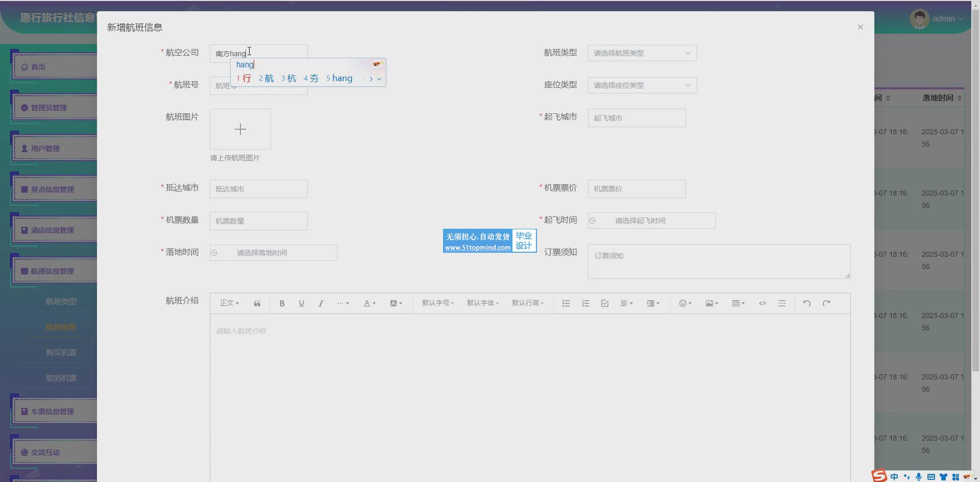Screen dimensions: 980x482
Task: Apply italic formatting in editor
Action: [x=321, y=303]
